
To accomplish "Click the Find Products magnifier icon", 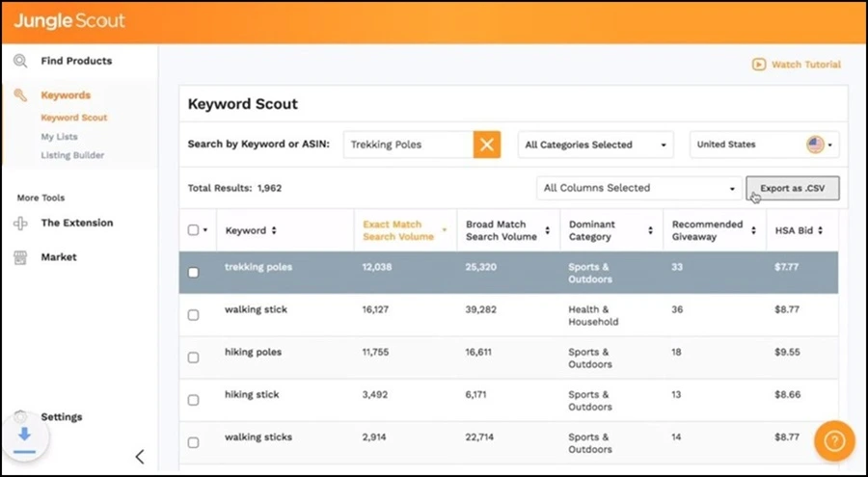I will 20,61.
